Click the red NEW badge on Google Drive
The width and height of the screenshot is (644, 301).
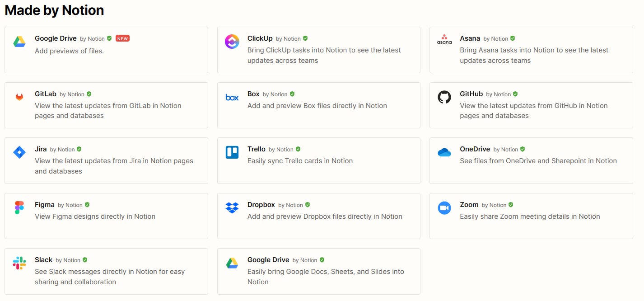coord(122,38)
